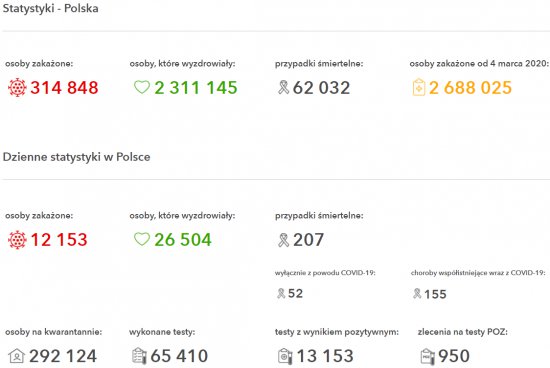Click the red virus icon beside 314 848
Screen dimensions: 550x368
(17, 88)
